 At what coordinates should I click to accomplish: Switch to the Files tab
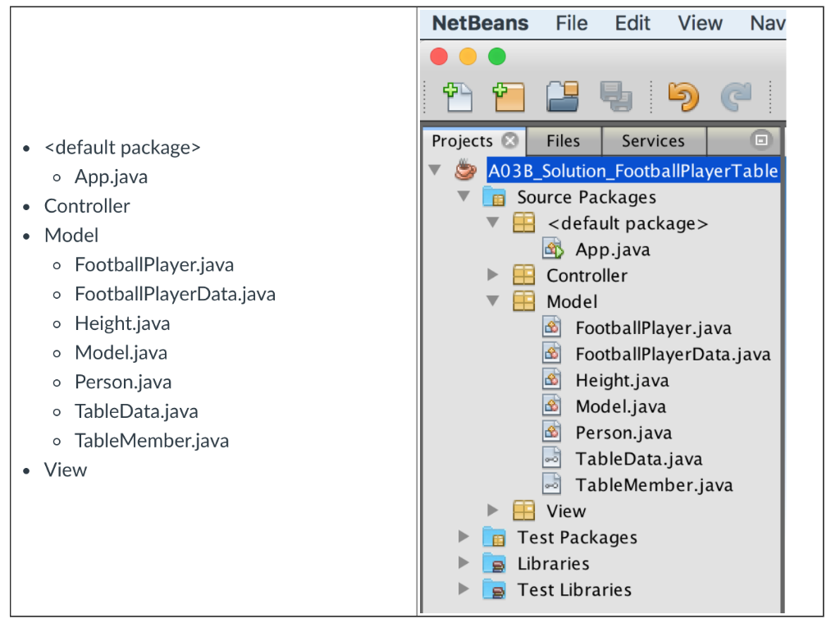point(564,140)
